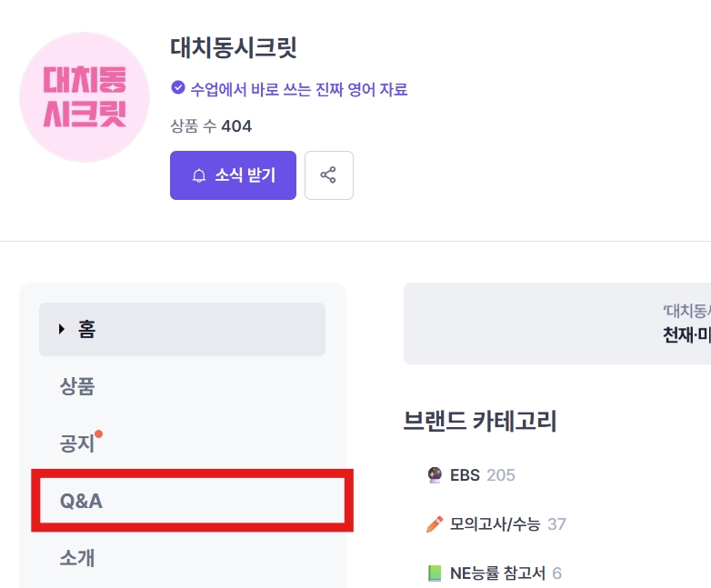Click the 대치동시크릿 pink brand logo

[85, 97]
